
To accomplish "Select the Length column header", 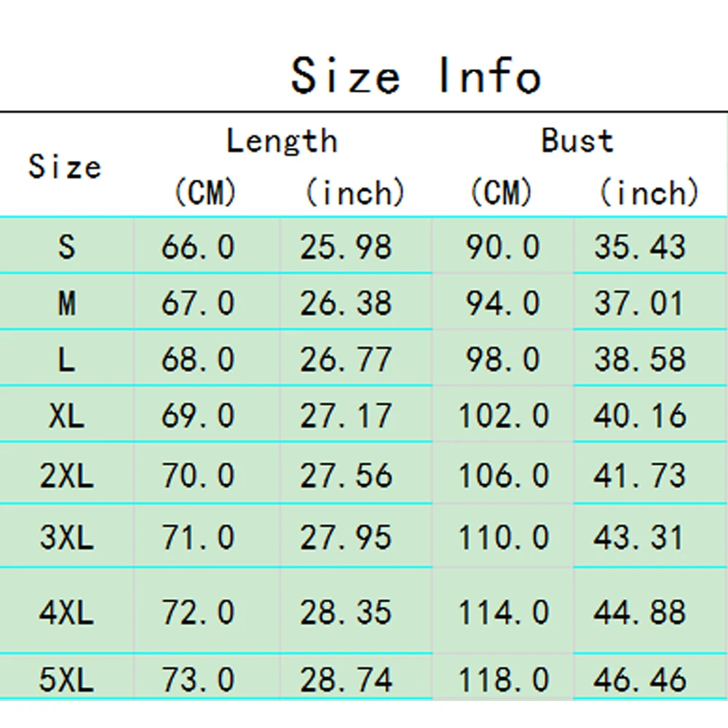I will (282, 141).
